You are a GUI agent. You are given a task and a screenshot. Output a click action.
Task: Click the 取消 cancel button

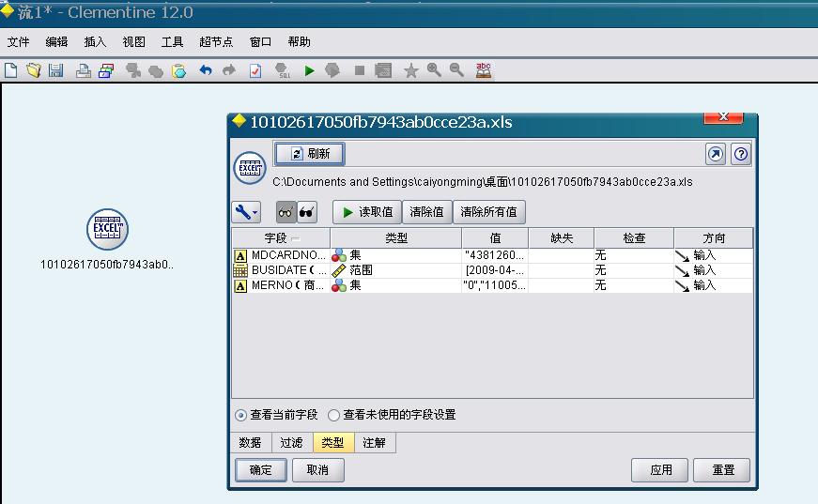coord(317,470)
